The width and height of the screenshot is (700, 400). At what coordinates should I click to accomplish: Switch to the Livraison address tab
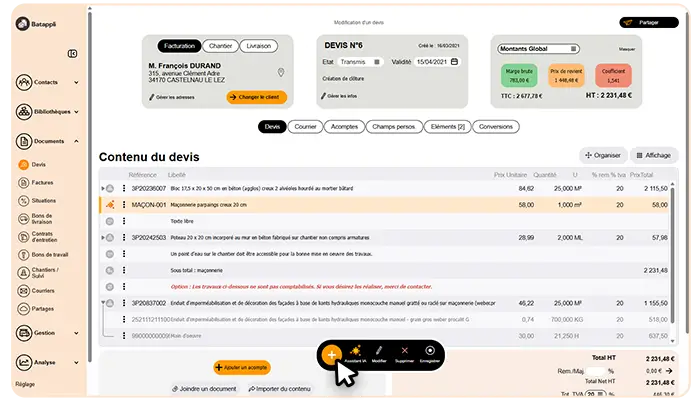click(259, 46)
